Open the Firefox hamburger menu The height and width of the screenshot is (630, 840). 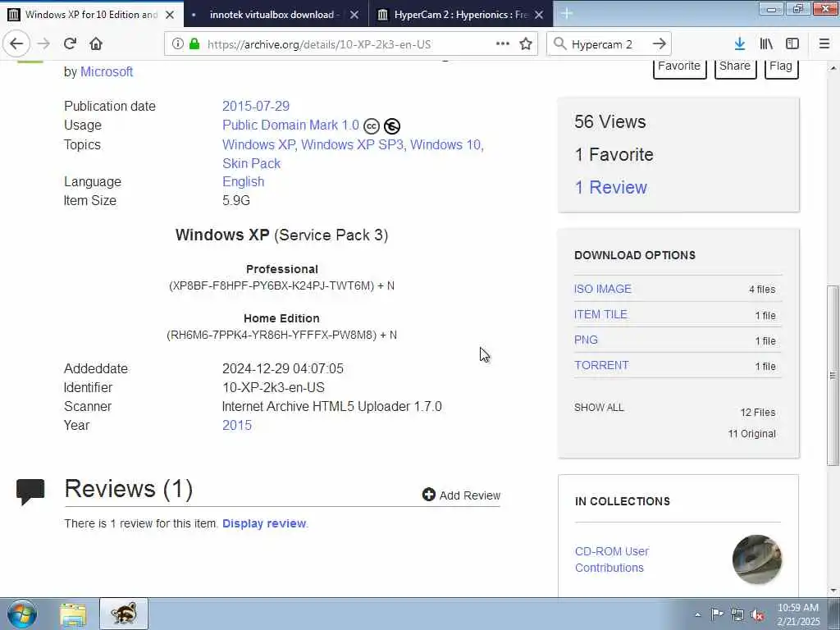[824, 44]
